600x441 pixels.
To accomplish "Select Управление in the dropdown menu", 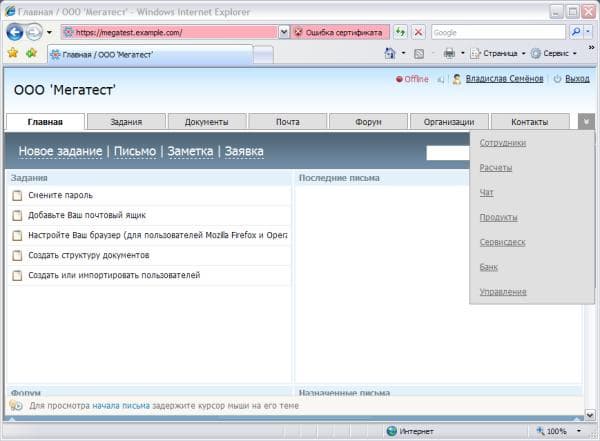I will coord(503,292).
